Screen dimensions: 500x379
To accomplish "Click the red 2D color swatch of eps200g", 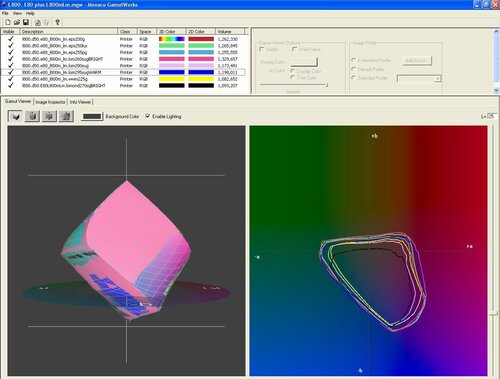I will pos(201,39).
